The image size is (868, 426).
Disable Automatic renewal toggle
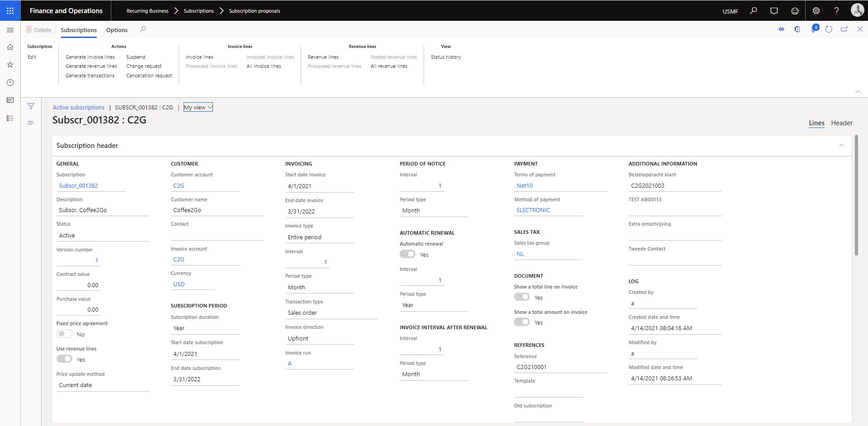(x=407, y=254)
